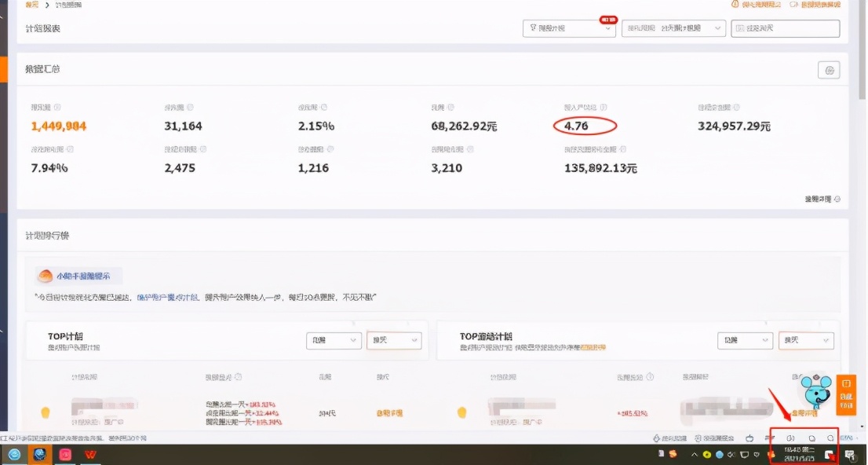The width and height of the screenshot is (868, 465).
Task: Click the 2.15% metric value
Action: [316, 126]
